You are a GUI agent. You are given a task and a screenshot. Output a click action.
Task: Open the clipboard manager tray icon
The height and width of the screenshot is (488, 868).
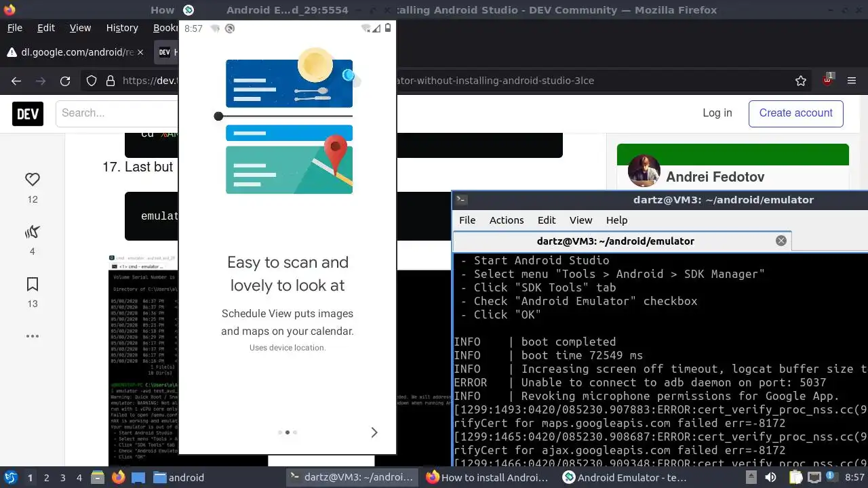796,477
